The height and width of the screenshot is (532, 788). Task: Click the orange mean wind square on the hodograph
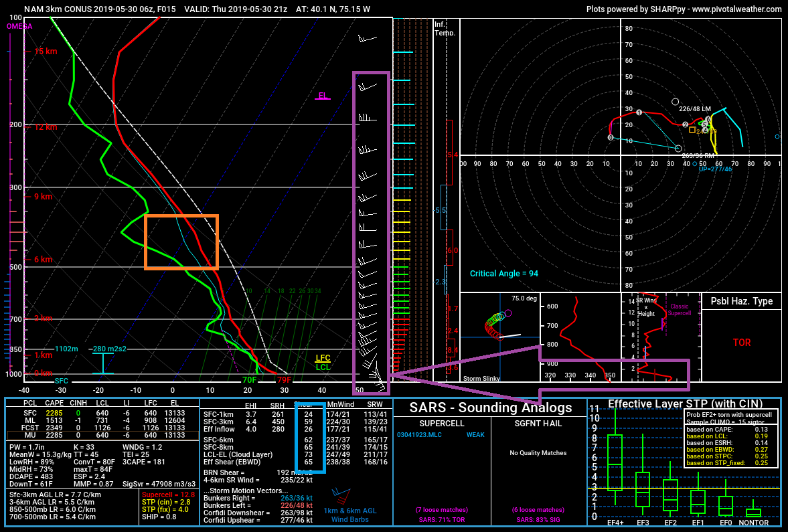[x=692, y=130]
